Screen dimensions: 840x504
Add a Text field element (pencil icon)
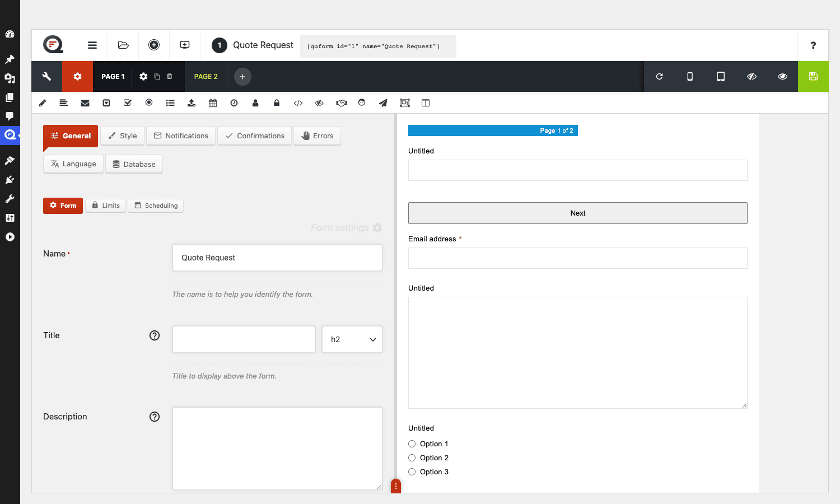click(43, 103)
